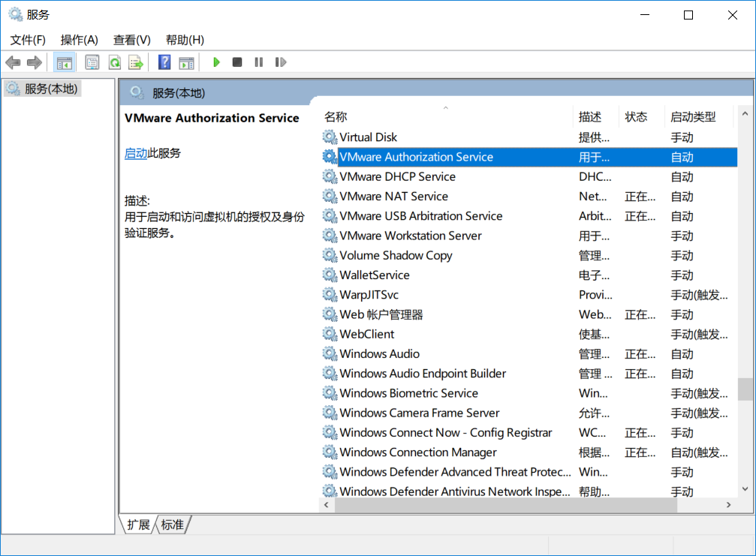Select the Virtual Disk service row
This screenshot has height=556, width=756.
pos(529,137)
